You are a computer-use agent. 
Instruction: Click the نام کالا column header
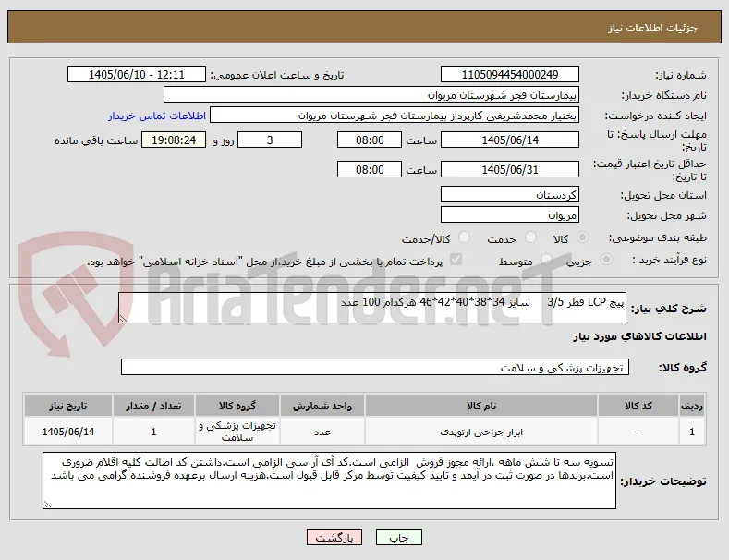point(481,406)
